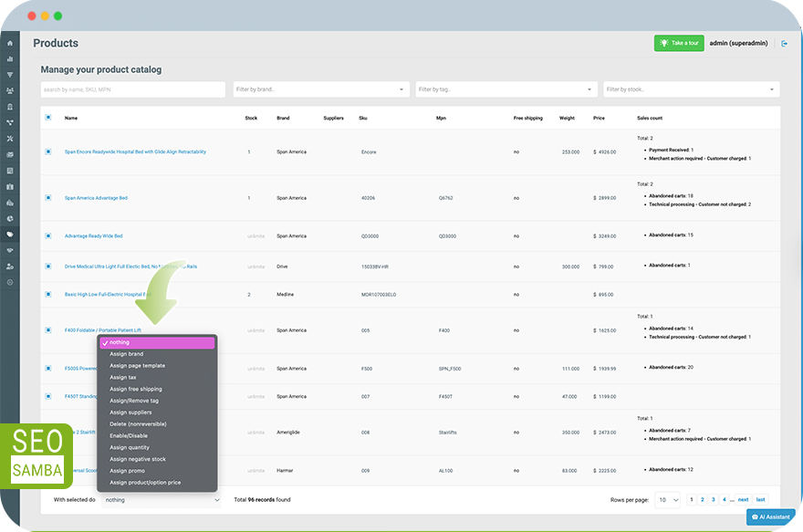Viewport: 803px width, 532px height.
Task: Toggle checkbox for the F500S row
Action: pyautogui.click(x=48, y=368)
